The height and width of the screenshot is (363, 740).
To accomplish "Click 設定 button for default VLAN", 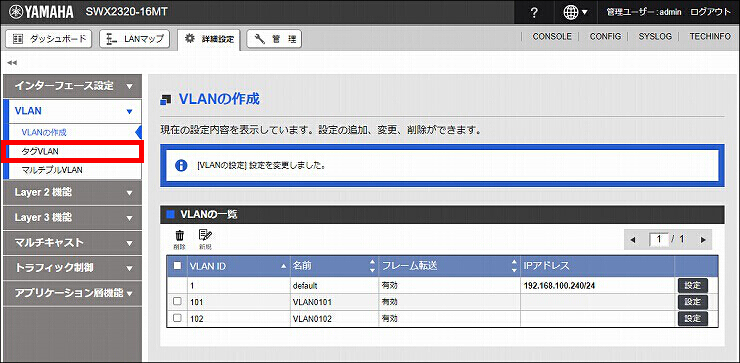I will point(693,285).
